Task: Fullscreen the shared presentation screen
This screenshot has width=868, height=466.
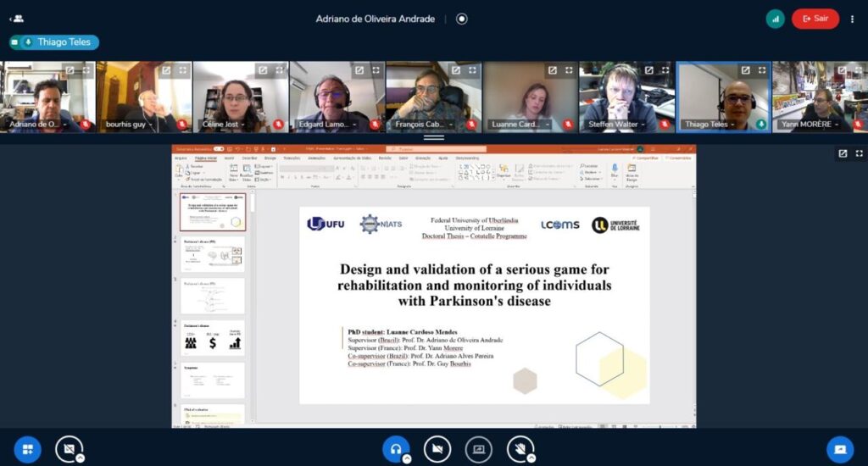Action: pyautogui.click(x=859, y=153)
